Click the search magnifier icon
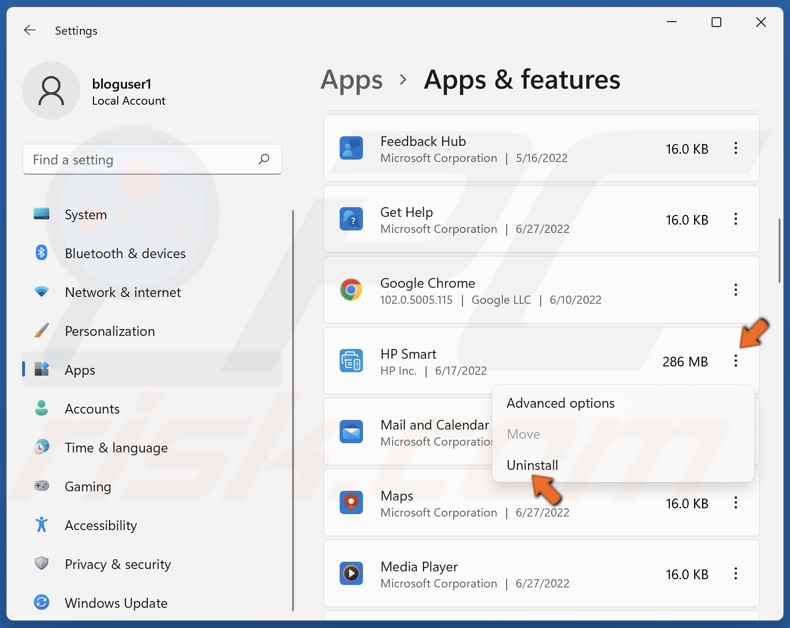Screen dimensions: 790x628 (x=264, y=159)
